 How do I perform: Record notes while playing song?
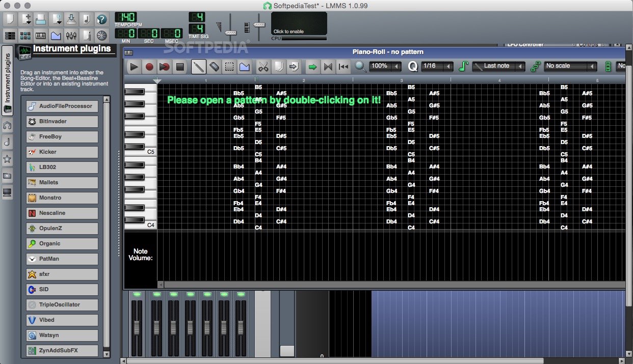click(x=165, y=66)
